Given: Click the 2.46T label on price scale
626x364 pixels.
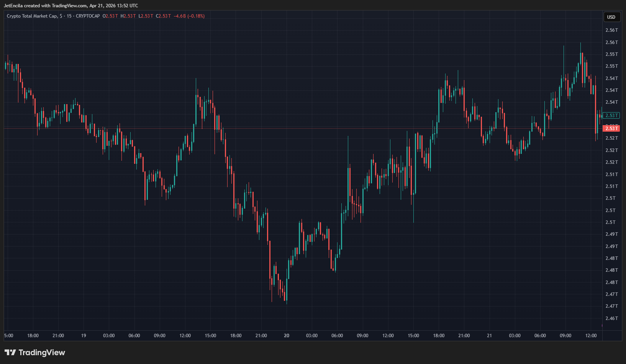Looking at the screenshot, I should point(611,318).
